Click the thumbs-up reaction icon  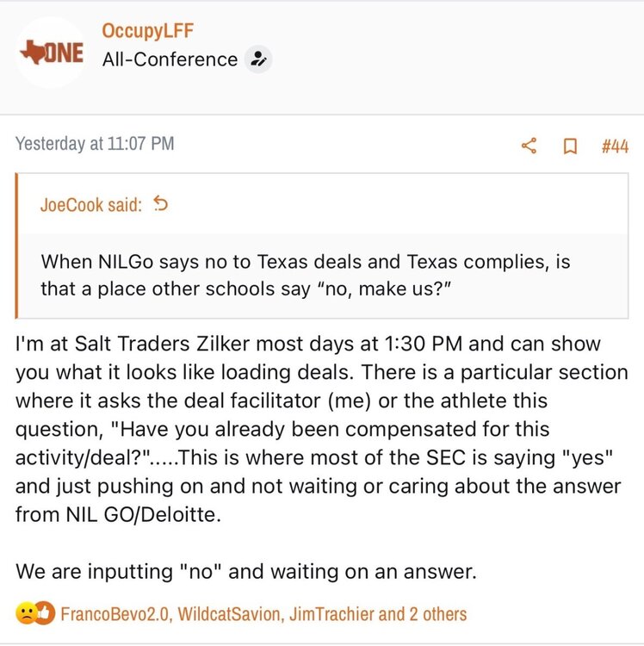tap(44, 613)
